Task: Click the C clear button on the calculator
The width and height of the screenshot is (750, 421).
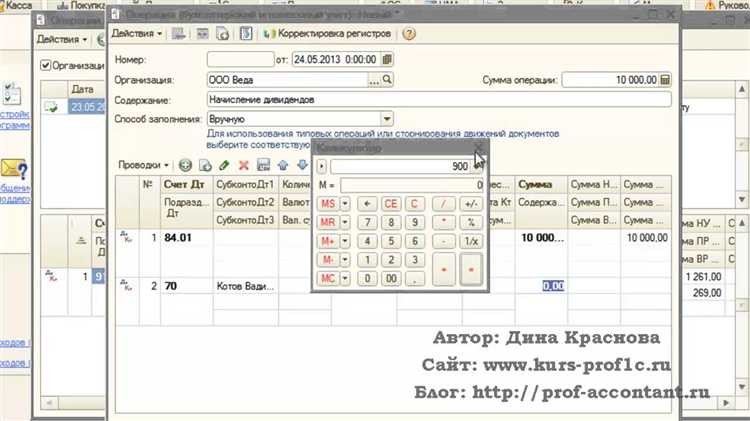Action: (414, 204)
